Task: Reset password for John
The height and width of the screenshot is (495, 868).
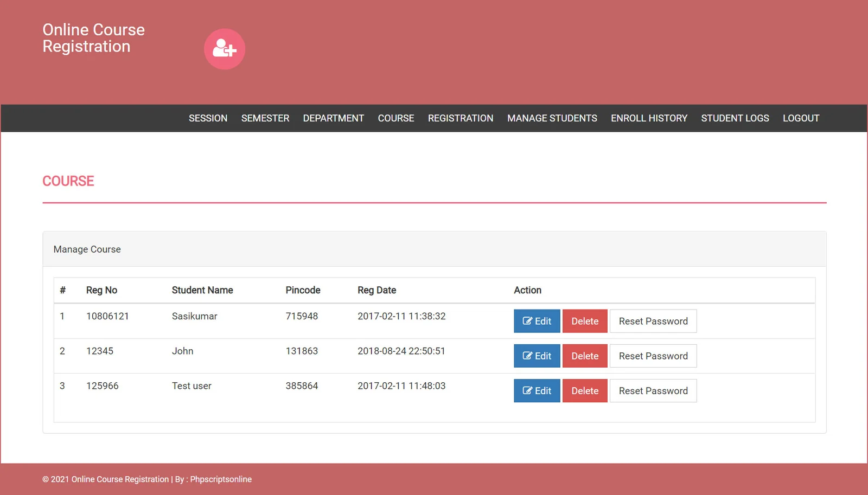Action: (x=653, y=356)
